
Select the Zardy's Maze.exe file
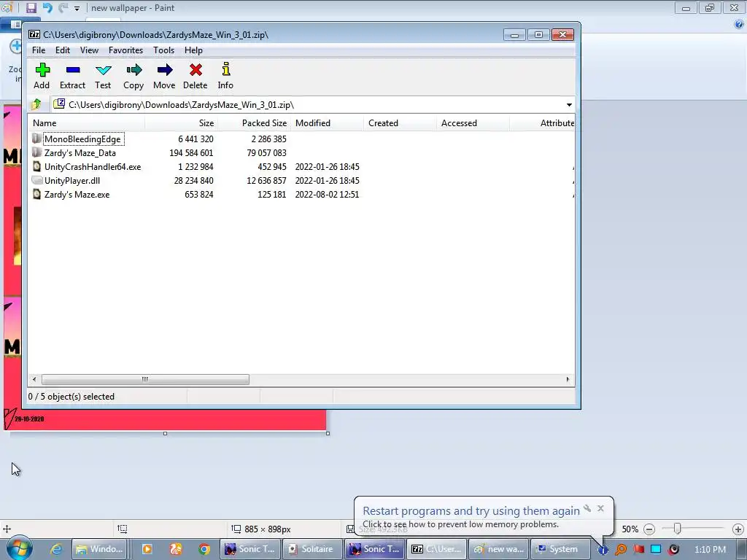[77, 194]
